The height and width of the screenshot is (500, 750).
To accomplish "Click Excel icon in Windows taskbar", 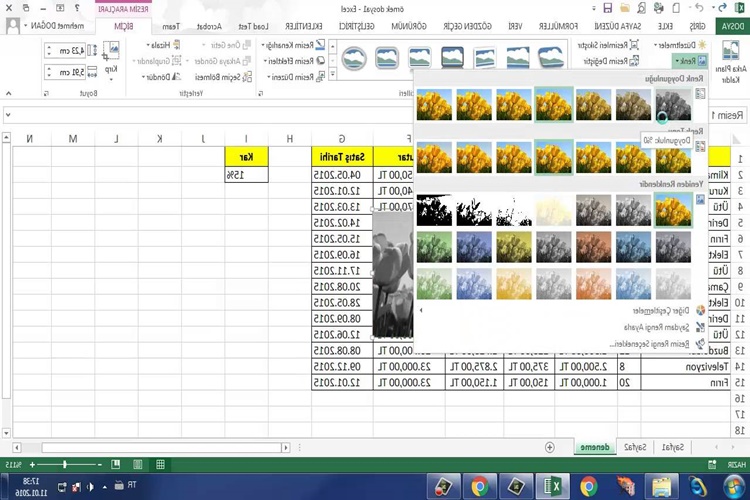I will coord(552,487).
